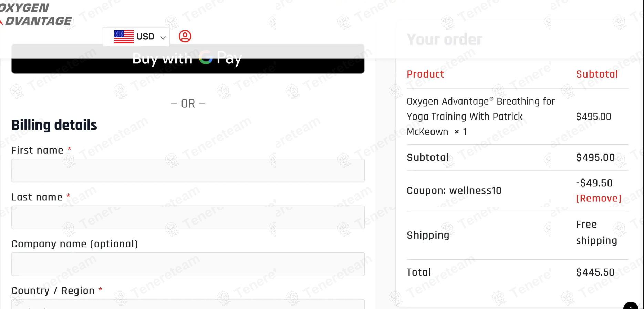644x309 pixels.
Task: Select the Company name optional field
Action: (x=188, y=264)
